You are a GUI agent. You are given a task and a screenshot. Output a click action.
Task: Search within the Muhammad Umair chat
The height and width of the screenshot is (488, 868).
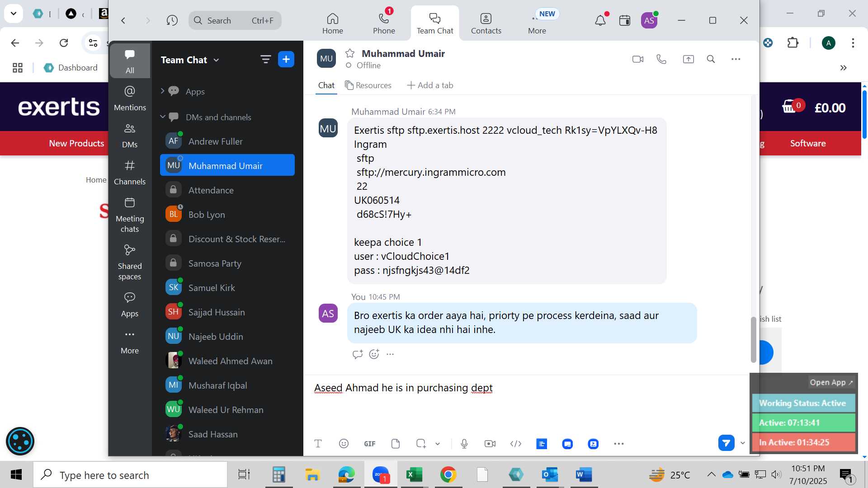(711, 59)
